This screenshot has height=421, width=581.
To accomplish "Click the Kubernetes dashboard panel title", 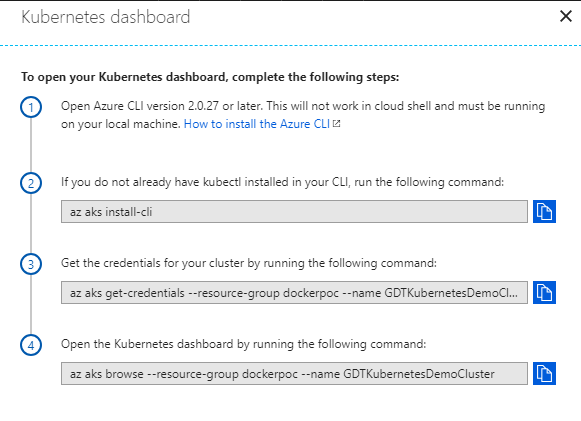I will 106,17.
